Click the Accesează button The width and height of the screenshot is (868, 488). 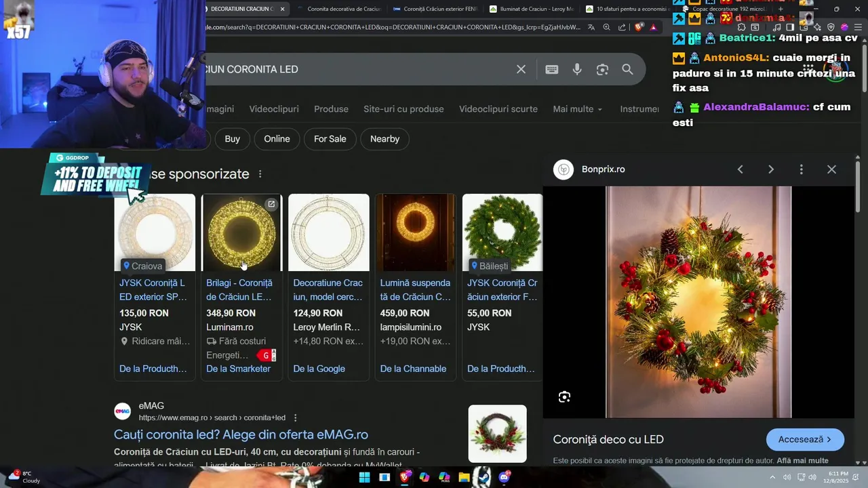[805, 439]
